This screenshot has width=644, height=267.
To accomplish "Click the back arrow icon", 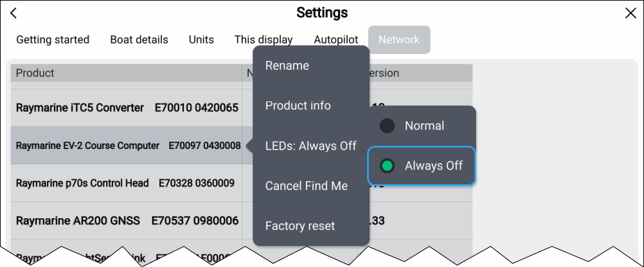I will 13,13.
